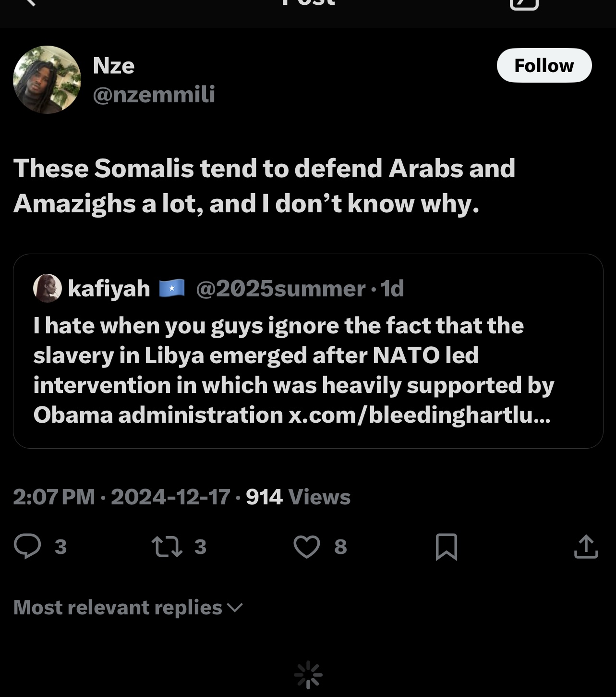The height and width of the screenshot is (697, 616).
Task: Open kafiyah's small avatar in quoted post
Action: (x=47, y=288)
